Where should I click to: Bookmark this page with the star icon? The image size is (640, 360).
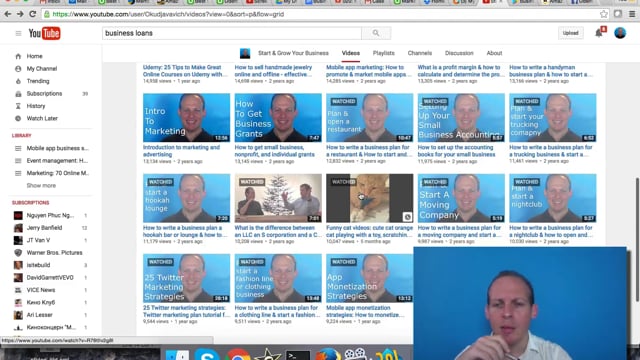tap(604, 14)
